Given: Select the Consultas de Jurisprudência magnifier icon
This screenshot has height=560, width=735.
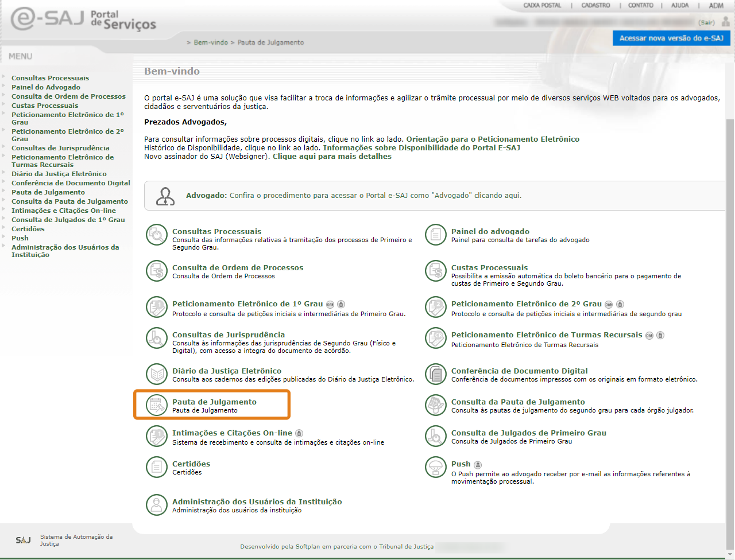Looking at the screenshot, I should pyautogui.click(x=156, y=338).
